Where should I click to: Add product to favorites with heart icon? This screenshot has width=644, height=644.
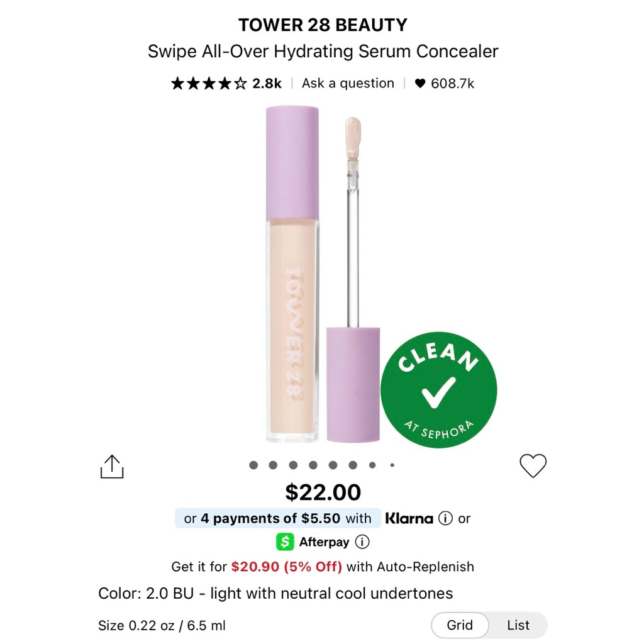point(534,466)
